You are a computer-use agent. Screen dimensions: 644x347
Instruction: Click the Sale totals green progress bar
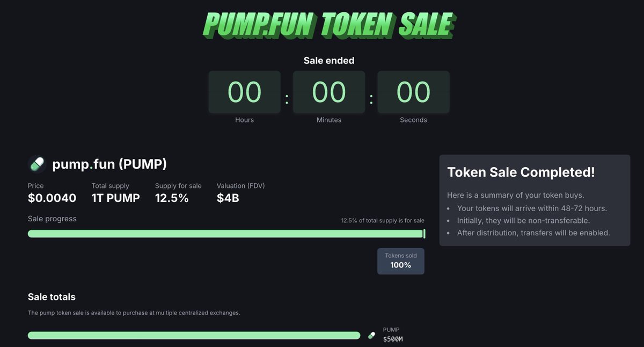(194, 335)
